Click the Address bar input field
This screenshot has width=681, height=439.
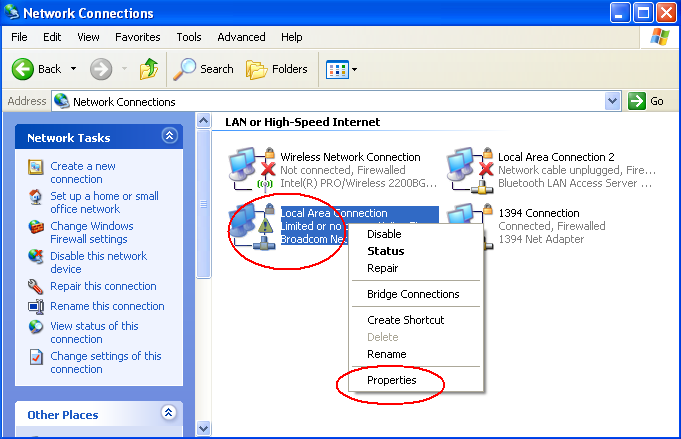[330, 101]
